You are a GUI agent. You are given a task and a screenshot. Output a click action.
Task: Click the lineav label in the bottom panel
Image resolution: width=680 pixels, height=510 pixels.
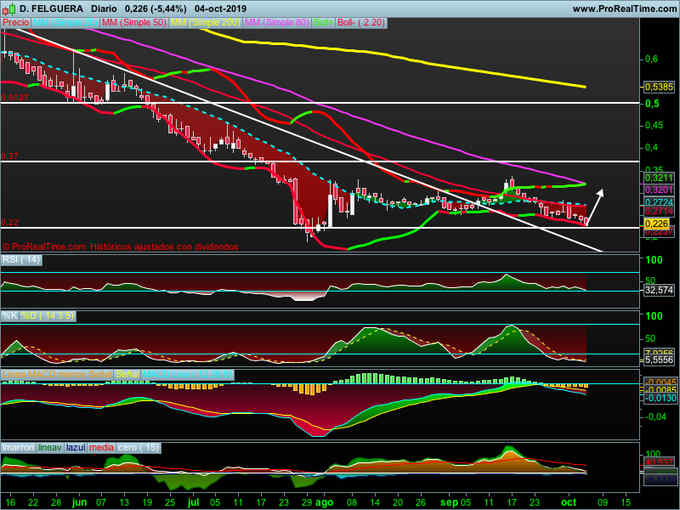pos(50,448)
